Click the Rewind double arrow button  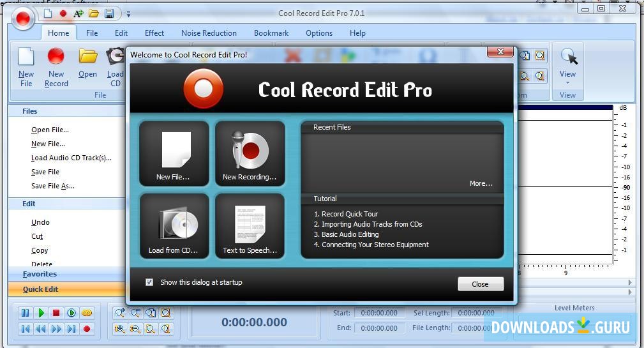(x=41, y=329)
